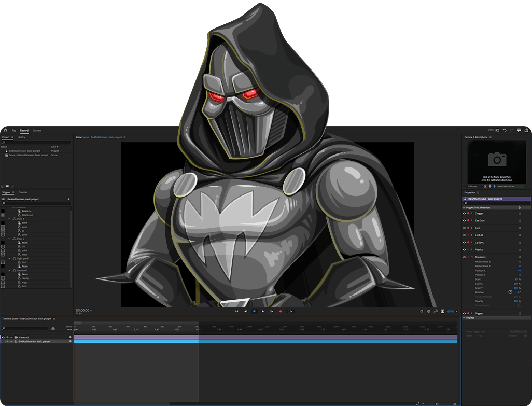This screenshot has width=532, height=406.
Task: Open the comments speech bubble icon
Action: click(x=519, y=130)
